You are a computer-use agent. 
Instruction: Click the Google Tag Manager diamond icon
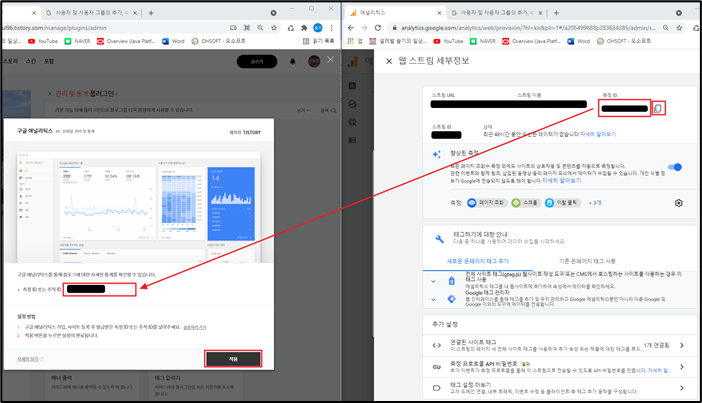tap(451, 299)
